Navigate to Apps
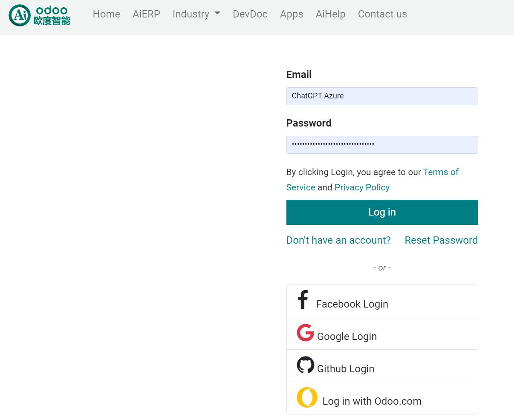The image size is (514, 420). pyautogui.click(x=292, y=14)
